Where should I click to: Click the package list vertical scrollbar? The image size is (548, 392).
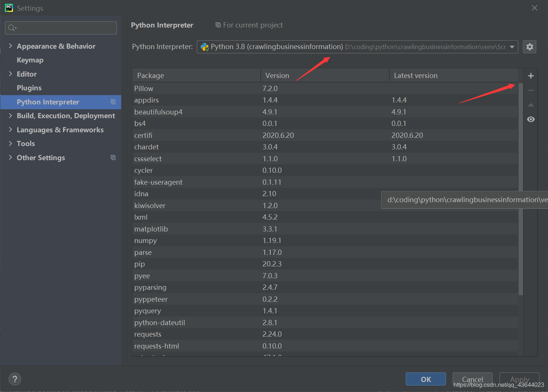pyautogui.click(x=520, y=189)
